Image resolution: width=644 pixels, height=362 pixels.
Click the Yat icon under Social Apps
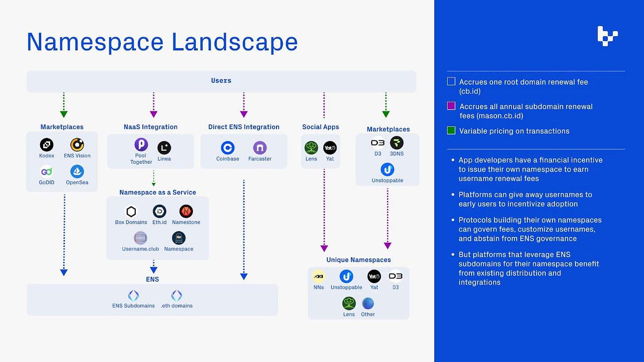(330, 148)
